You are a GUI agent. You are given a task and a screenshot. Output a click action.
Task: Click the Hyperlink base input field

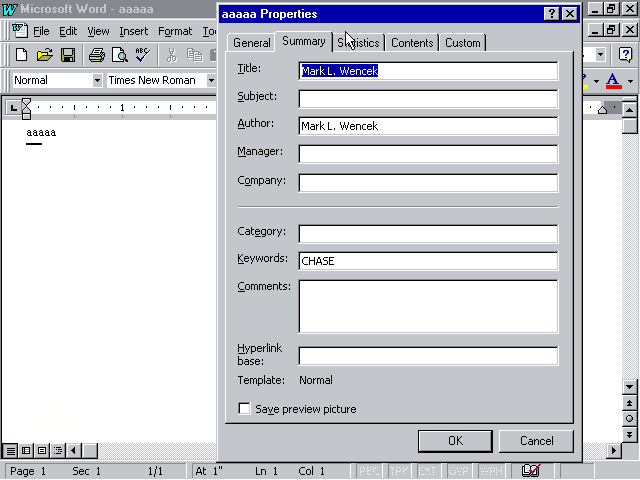pyautogui.click(x=428, y=356)
